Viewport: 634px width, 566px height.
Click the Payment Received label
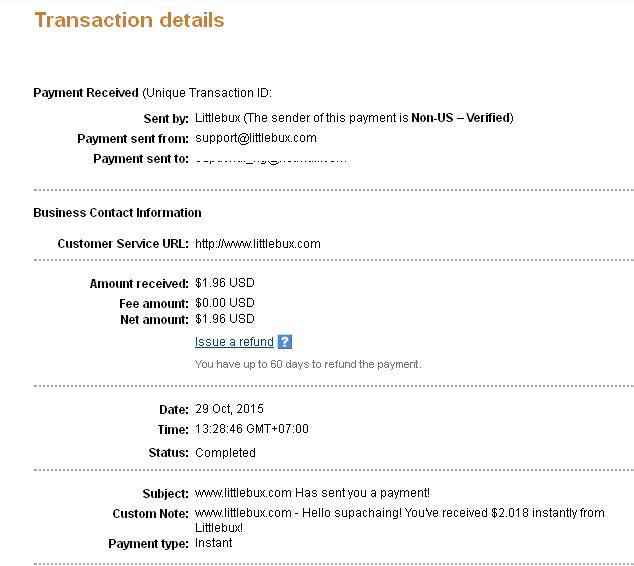[86, 93]
